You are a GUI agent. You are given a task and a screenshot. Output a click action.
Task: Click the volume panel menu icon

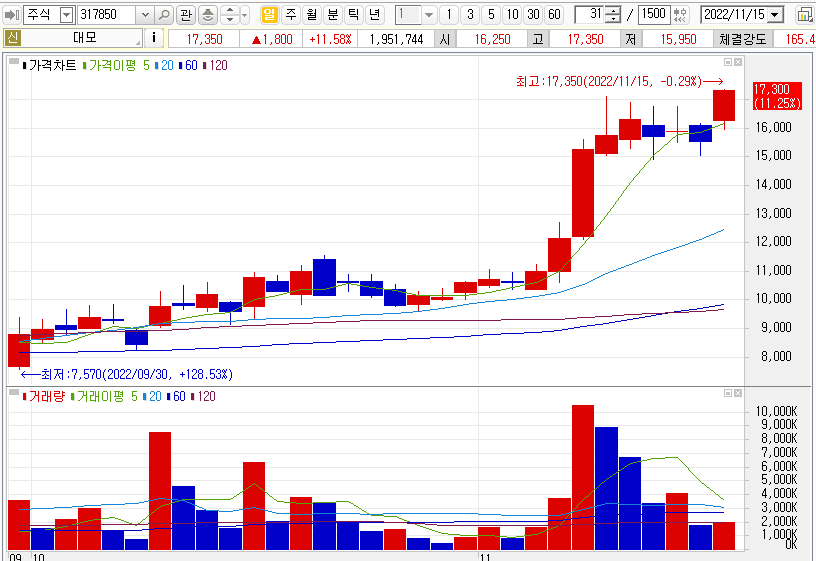[x=14, y=392]
